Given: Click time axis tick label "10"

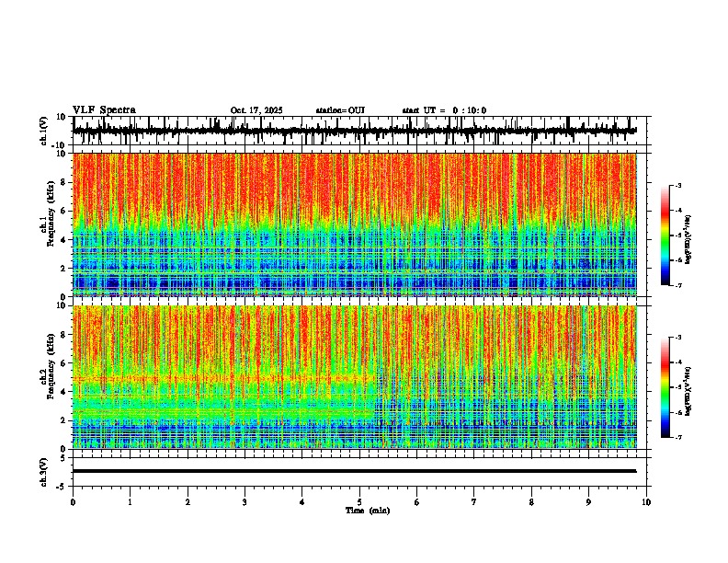Looking at the screenshot, I should click(x=646, y=502).
